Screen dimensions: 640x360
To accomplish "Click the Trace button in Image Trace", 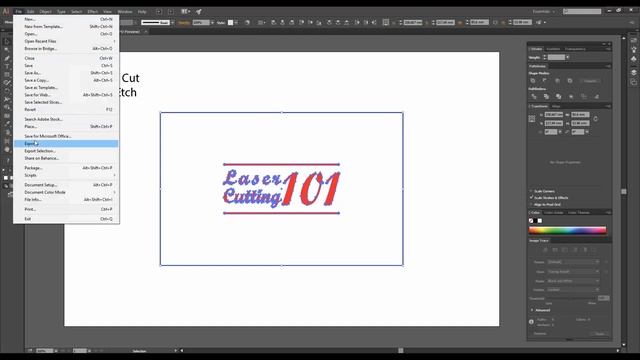I will [x=600, y=333].
